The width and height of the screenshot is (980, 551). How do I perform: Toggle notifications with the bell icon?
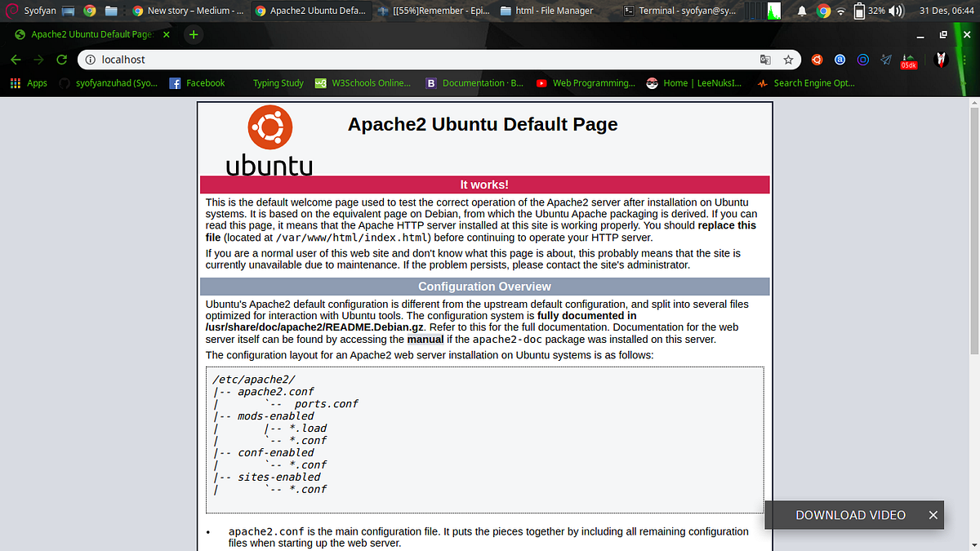pyautogui.click(x=802, y=11)
